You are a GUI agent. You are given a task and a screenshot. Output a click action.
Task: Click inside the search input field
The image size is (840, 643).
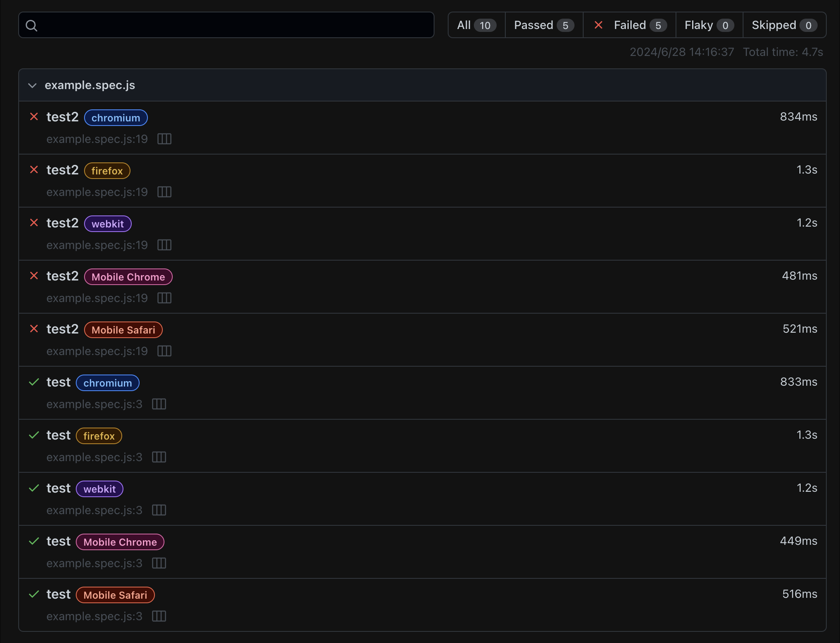pos(226,25)
